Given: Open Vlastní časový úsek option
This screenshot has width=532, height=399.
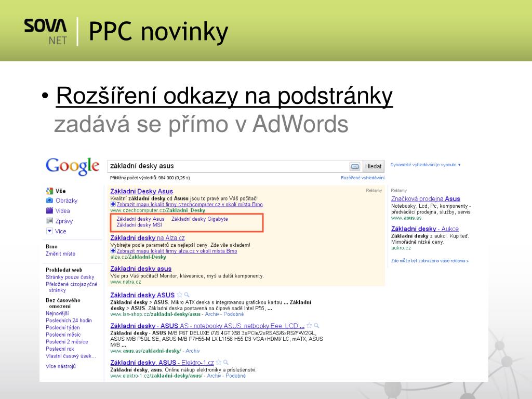Looking at the screenshot, I should tap(71, 356).
